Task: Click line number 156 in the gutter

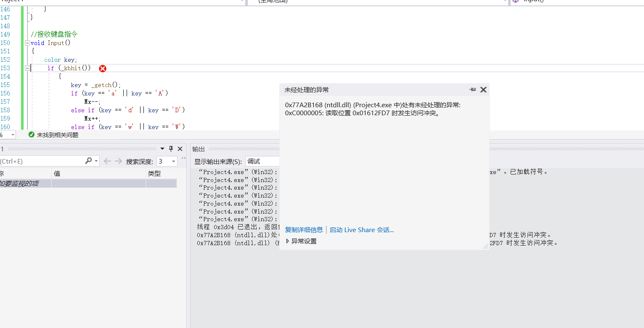Action: 5,93
